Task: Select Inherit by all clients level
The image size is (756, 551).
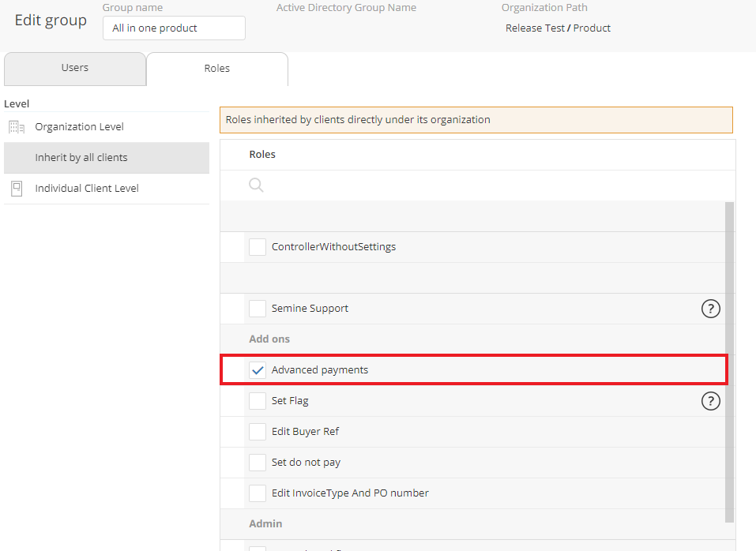Action: tap(81, 158)
